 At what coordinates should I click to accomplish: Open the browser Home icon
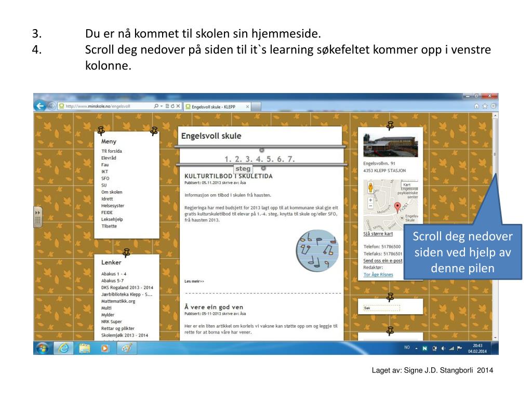coord(476,106)
